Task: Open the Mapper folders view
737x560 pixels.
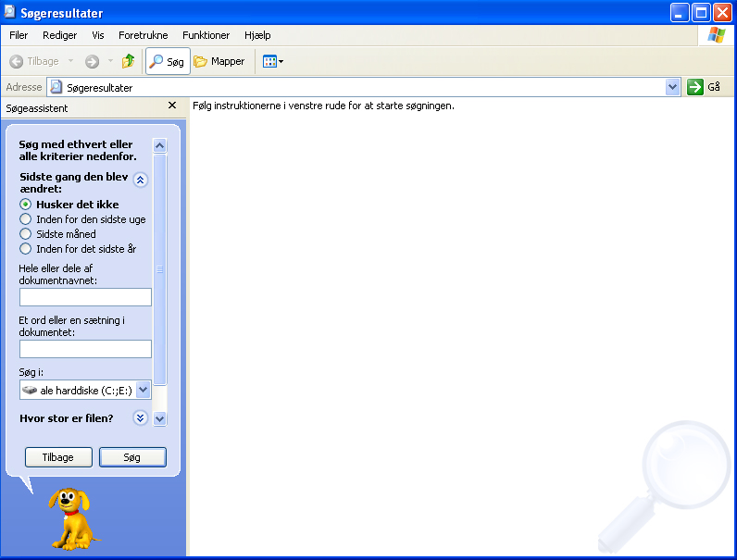Action: 219,61
